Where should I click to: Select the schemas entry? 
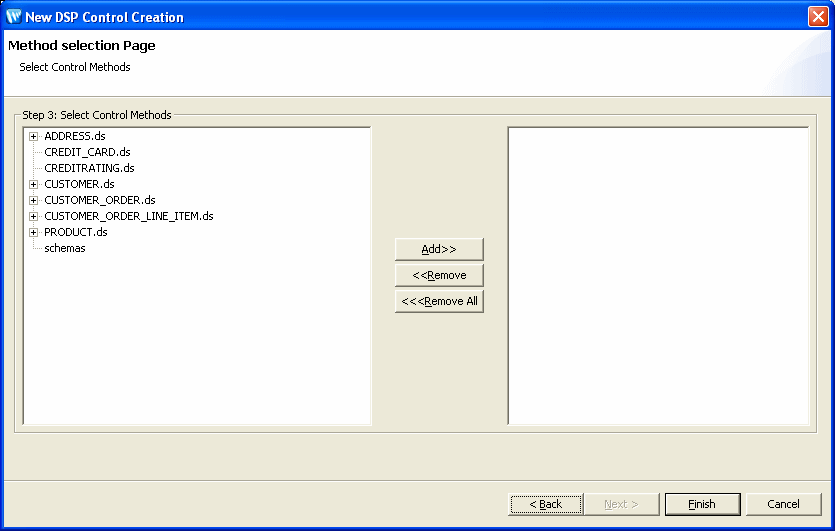(x=64, y=248)
